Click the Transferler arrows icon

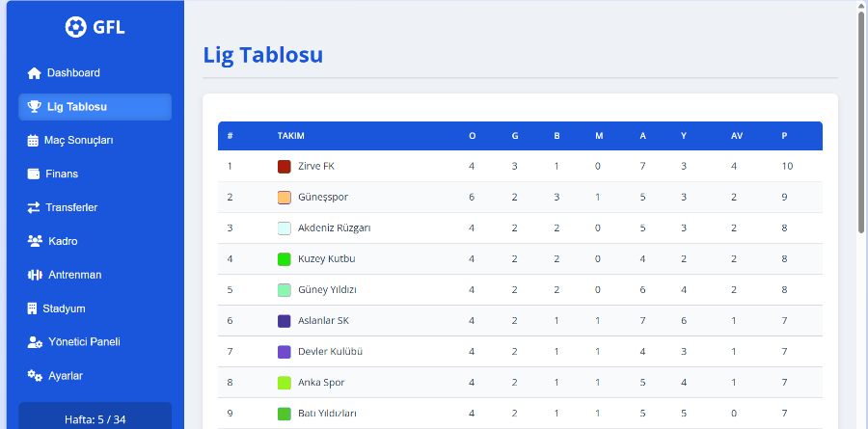34,207
